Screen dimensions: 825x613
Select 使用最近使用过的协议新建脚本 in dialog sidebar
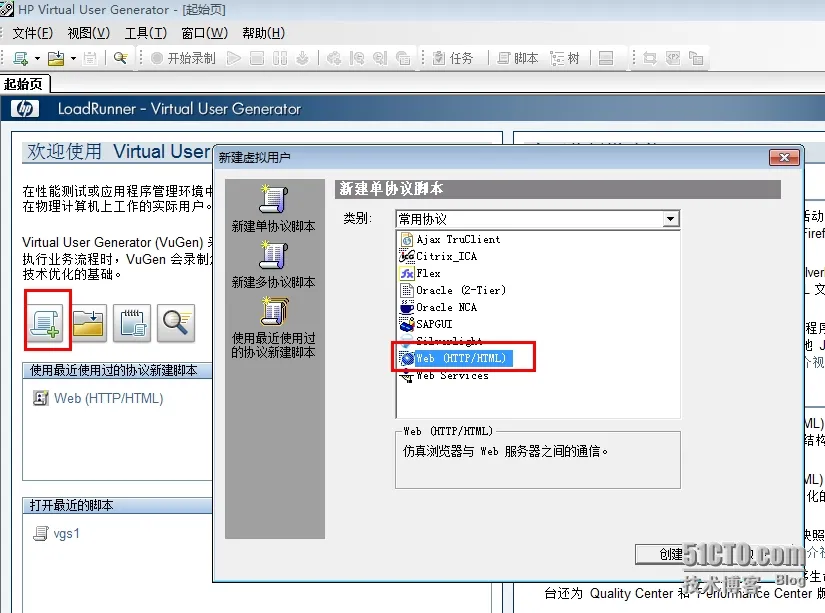pos(274,327)
